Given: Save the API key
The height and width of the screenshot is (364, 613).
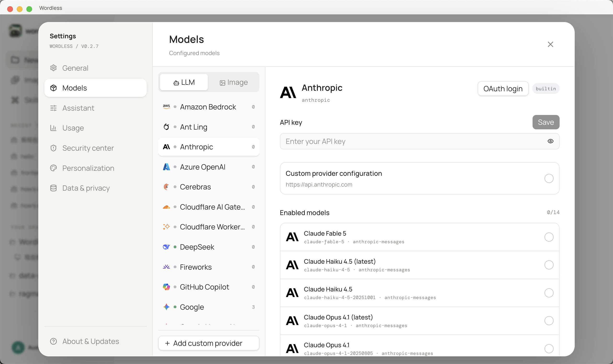Looking at the screenshot, I should pyautogui.click(x=545, y=122).
